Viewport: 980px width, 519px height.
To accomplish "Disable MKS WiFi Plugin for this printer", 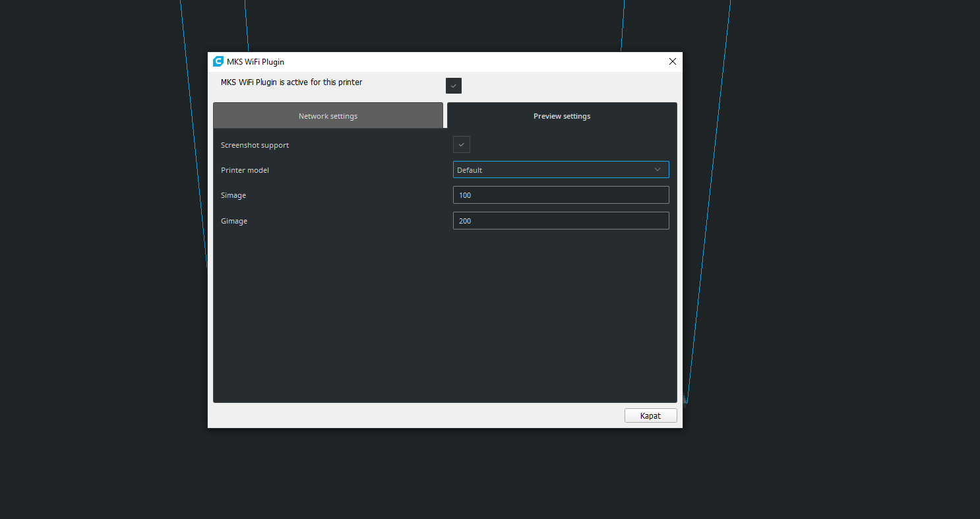I will click(x=453, y=85).
